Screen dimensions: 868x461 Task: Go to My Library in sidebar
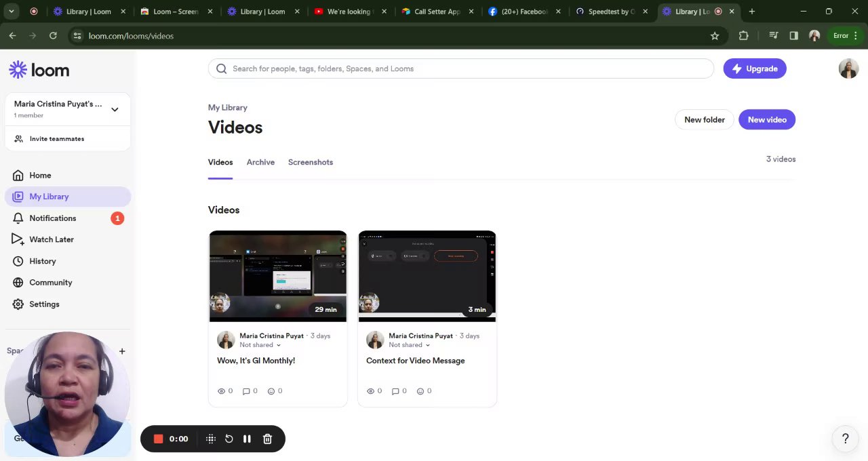coord(68,197)
